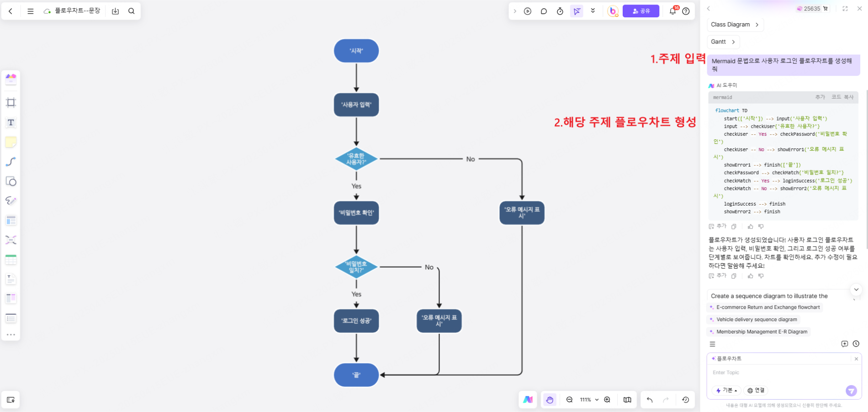Toggle the 연결 web connection
The height and width of the screenshot is (412, 868).
[x=756, y=391]
